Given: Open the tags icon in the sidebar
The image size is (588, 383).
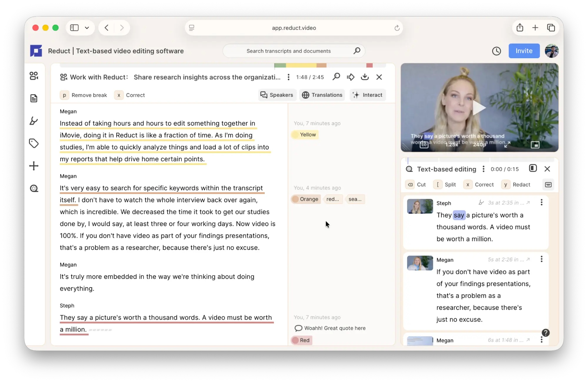Looking at the screenshot, I should 34,143.
